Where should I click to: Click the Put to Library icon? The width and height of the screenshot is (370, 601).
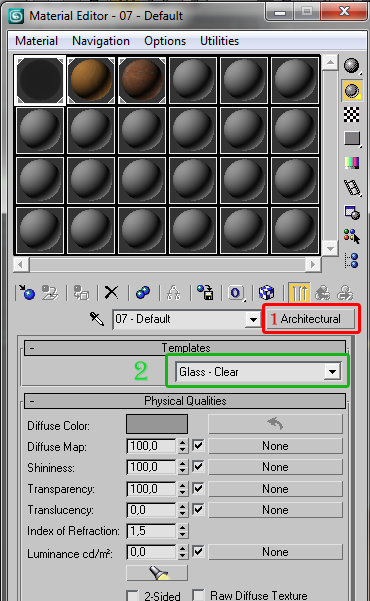[x=205, y=293]
